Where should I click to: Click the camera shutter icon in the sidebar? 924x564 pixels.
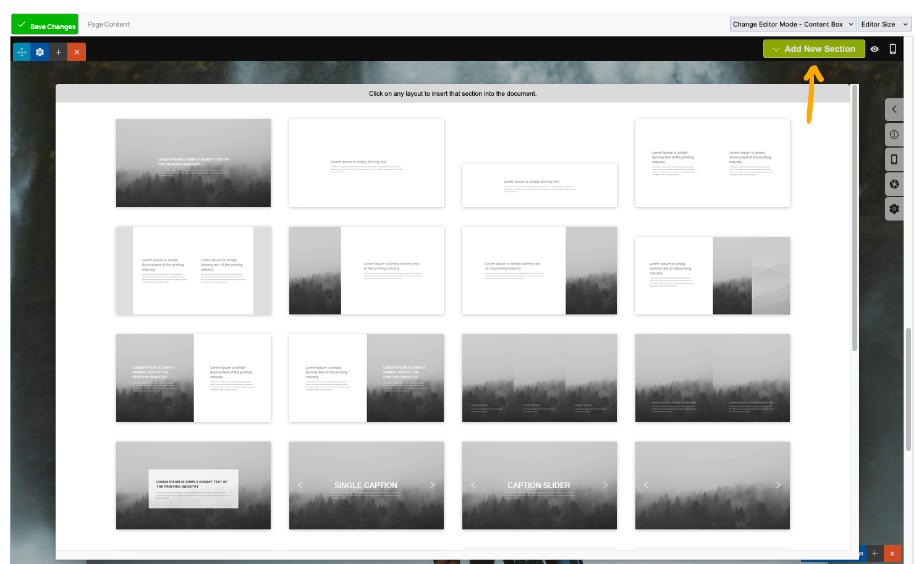pyautogui.click(x=894, y=184)
